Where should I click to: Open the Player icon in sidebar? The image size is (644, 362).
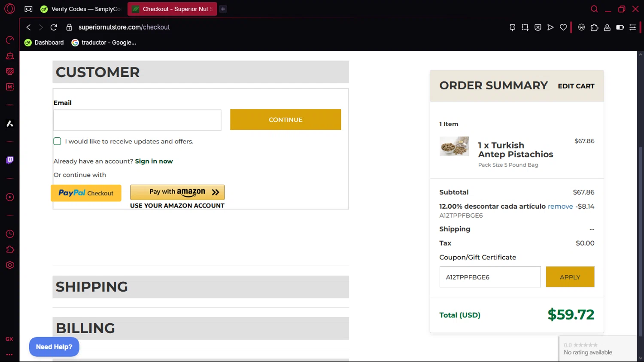click(x=9, y=197)
